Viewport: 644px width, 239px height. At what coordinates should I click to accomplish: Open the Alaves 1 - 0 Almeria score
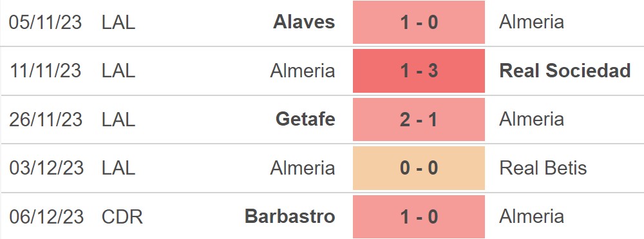419,22
